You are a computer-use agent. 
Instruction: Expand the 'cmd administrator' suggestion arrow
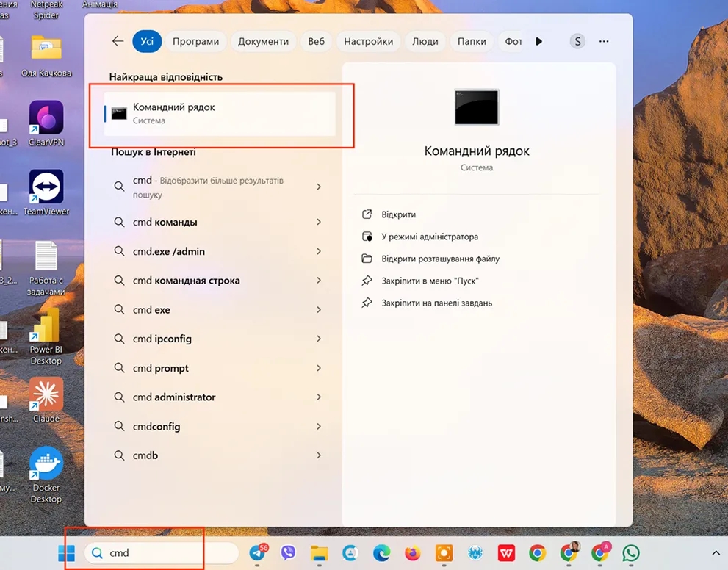[319, 397]
